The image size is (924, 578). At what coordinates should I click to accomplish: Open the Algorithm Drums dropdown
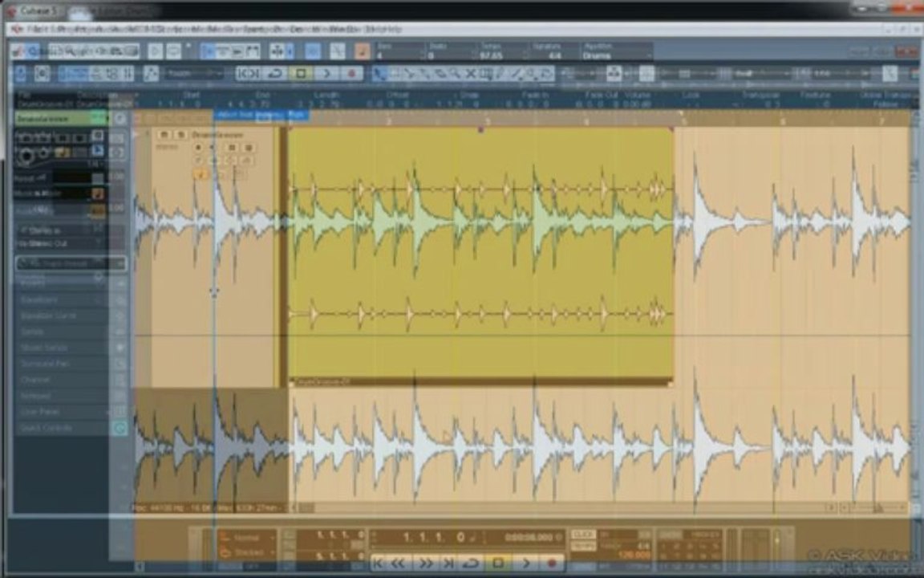(616, 55)
